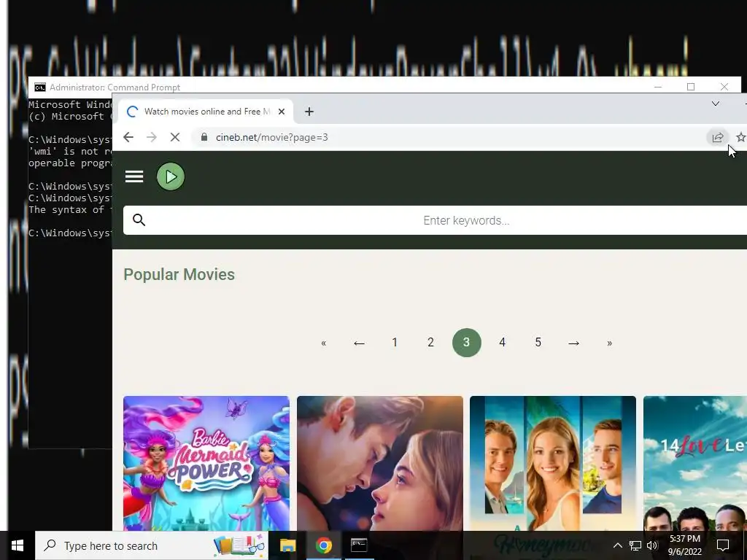
Task: Click the search highlights books icon in taskbar
Action: pyautogui.click(x=239, y=545)
